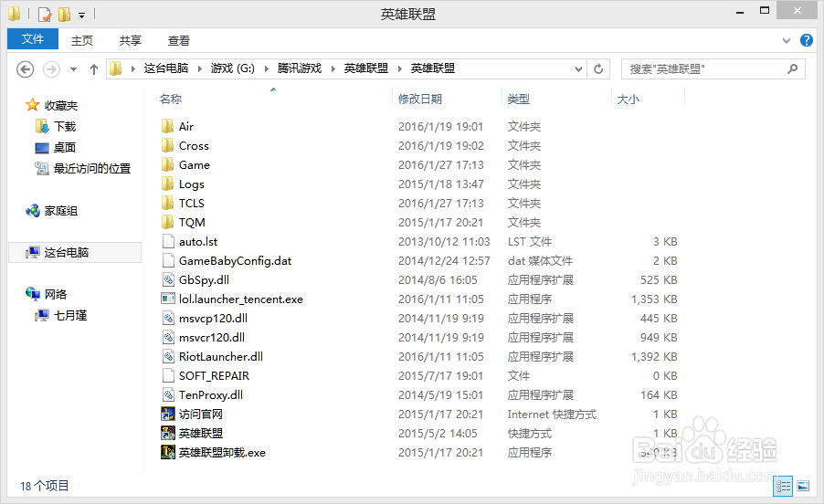Select the RiotLauncher.dll file icon

point(168,356)
